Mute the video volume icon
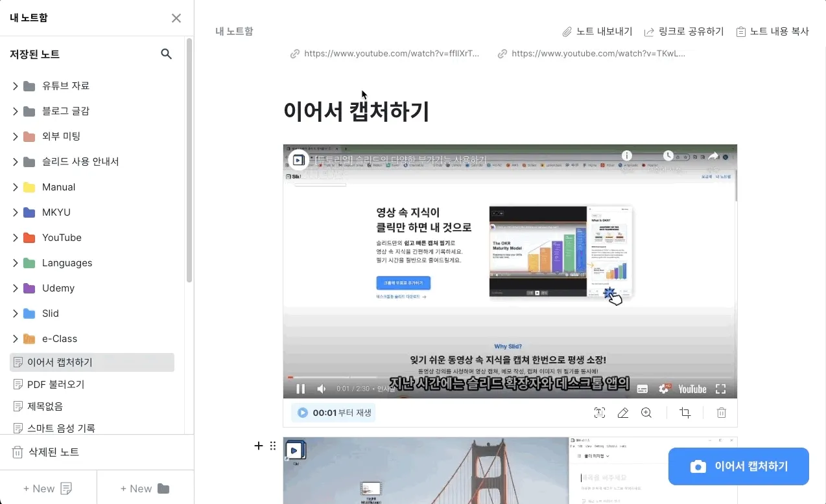 (x=322, y=389)
